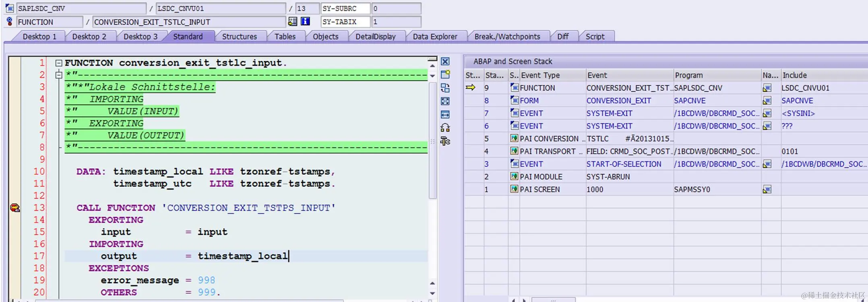Open the Objects tab
This screenshot has height=302, width=868.
(325, 37)
